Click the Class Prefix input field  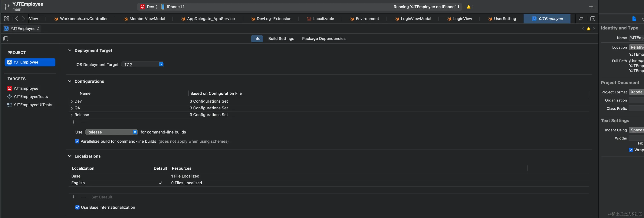tap(636, 109)
